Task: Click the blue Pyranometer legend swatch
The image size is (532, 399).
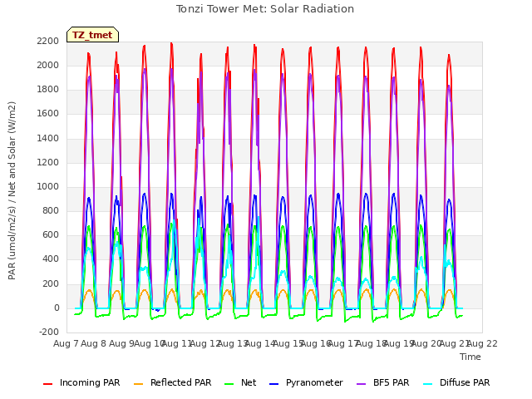Action: [x=273, y=384]
